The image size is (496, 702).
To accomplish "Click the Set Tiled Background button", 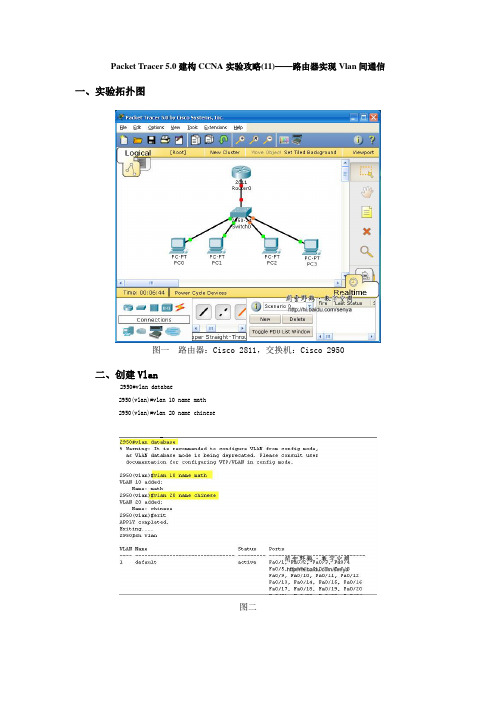I will (310, 153).
